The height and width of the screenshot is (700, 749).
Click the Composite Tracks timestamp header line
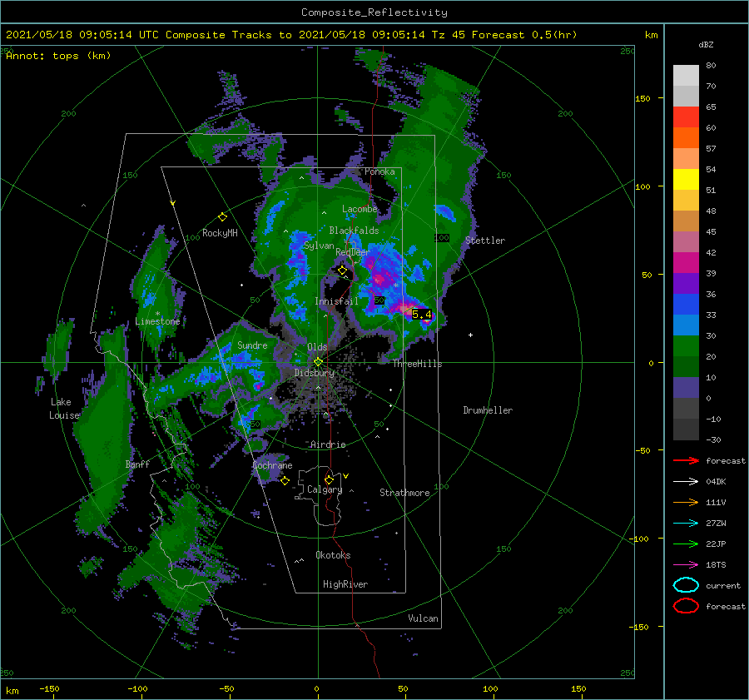click(291, 35)
